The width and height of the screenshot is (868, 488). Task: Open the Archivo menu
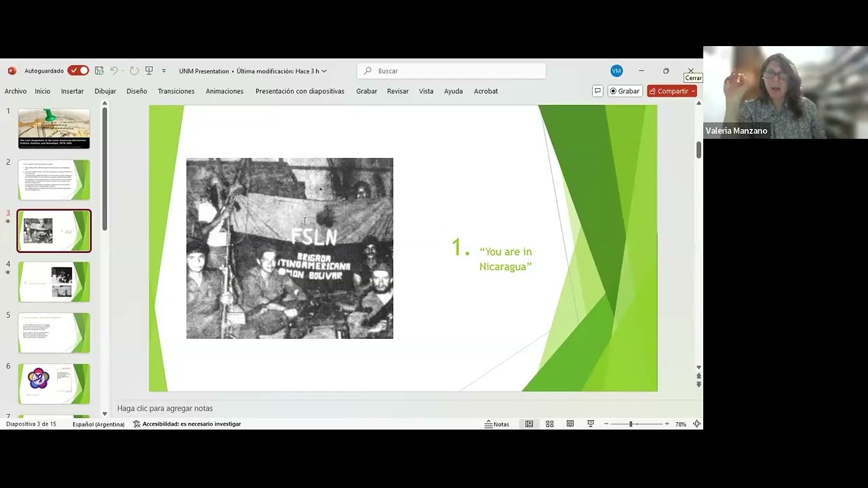16,91
